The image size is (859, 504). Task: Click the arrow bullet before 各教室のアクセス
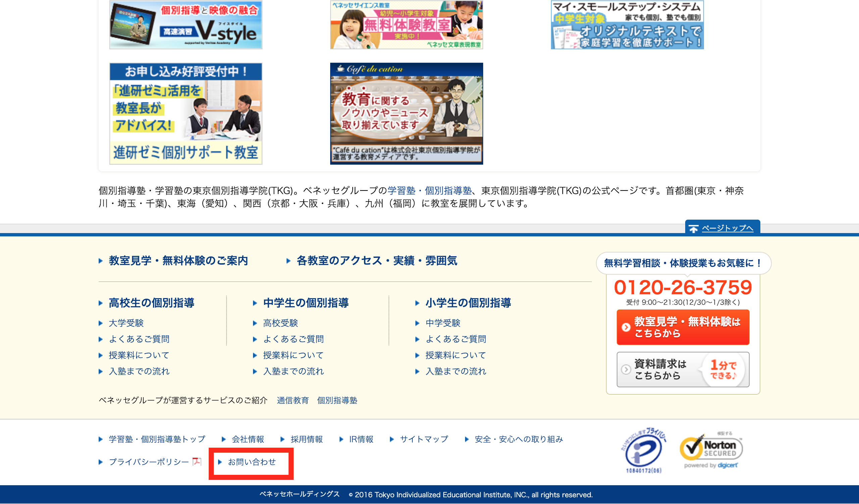click(288, 261)
